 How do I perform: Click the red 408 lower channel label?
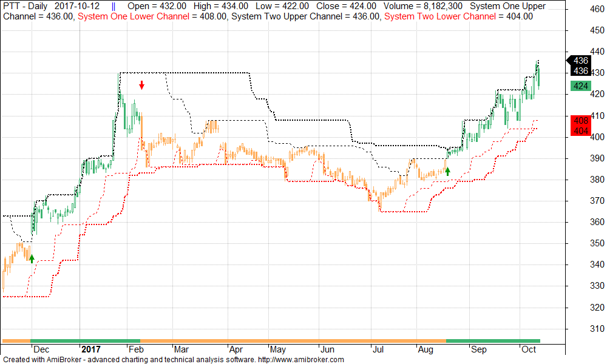[x=581, y=121]
